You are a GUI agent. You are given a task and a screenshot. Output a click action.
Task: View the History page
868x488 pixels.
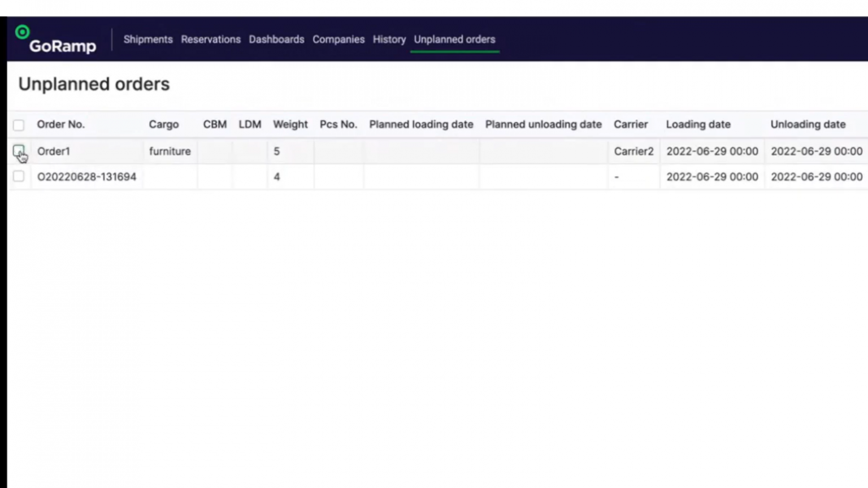(x=389, y=40)
